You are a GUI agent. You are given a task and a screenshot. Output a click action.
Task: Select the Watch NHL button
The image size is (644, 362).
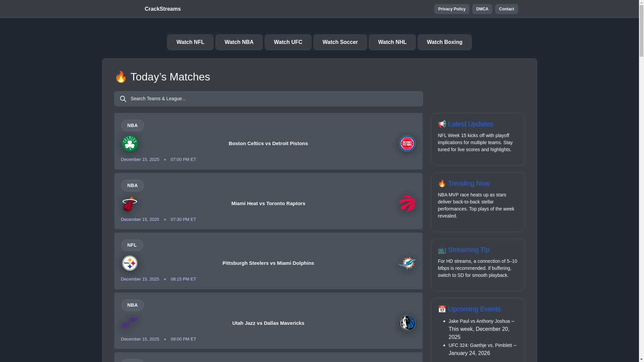point(392,42)
